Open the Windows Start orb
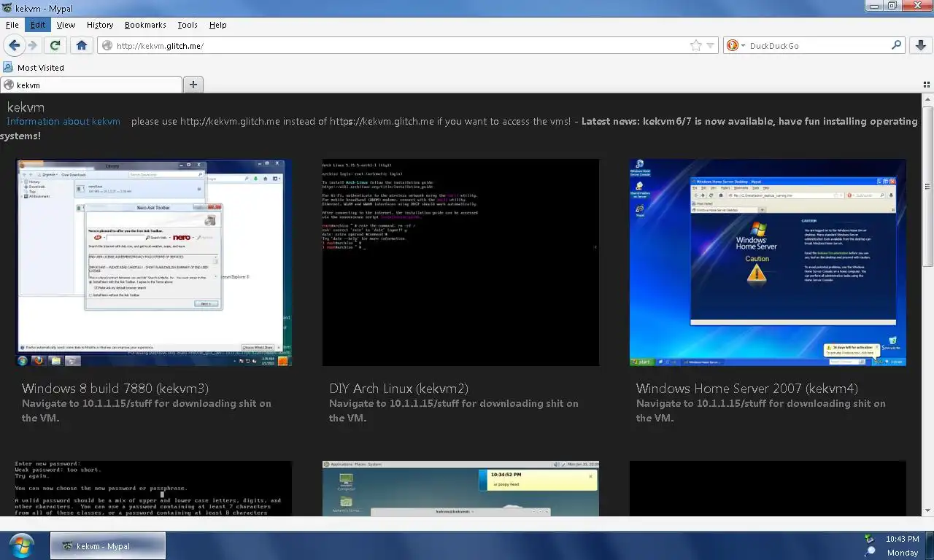The image size is (934, 560). (x=22, y=545)
